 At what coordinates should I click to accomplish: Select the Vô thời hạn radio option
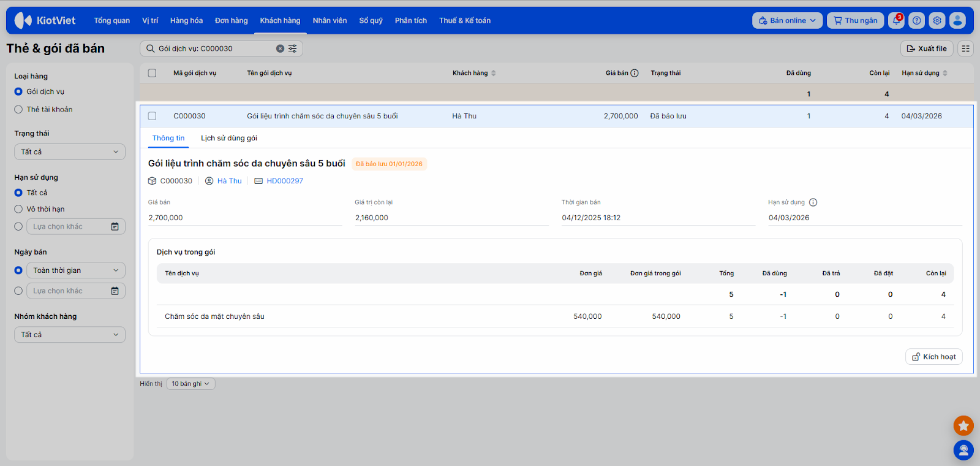pos(18,209)
